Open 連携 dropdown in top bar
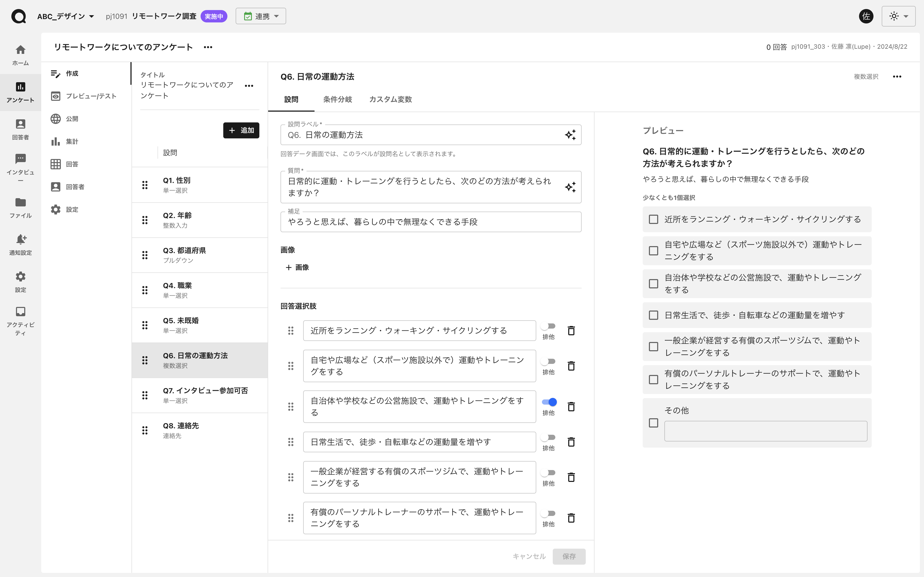 (x=261, y=16)
